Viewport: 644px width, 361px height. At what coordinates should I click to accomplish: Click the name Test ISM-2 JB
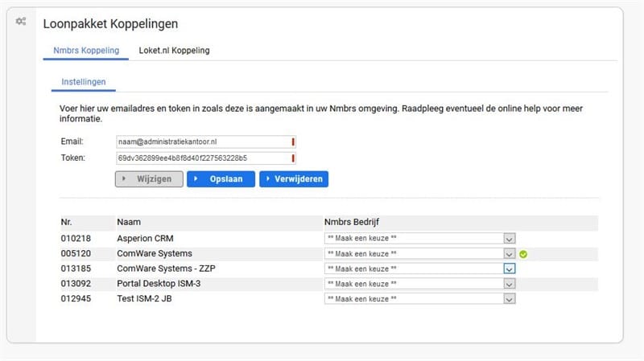pos(144,298)
